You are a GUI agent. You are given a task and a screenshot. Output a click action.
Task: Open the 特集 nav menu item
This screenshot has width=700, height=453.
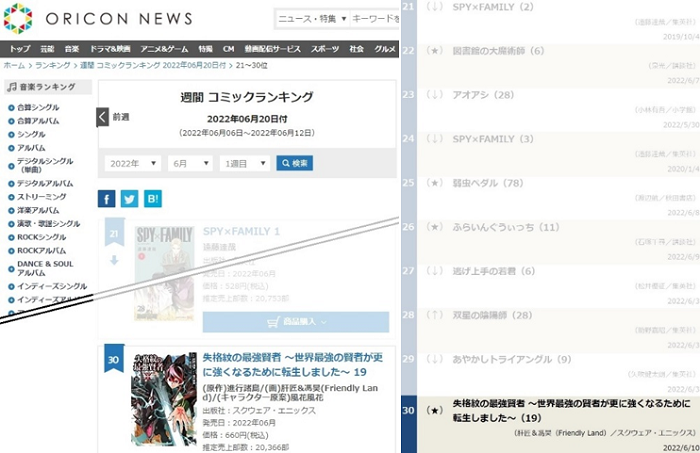[x=205, y=49]
